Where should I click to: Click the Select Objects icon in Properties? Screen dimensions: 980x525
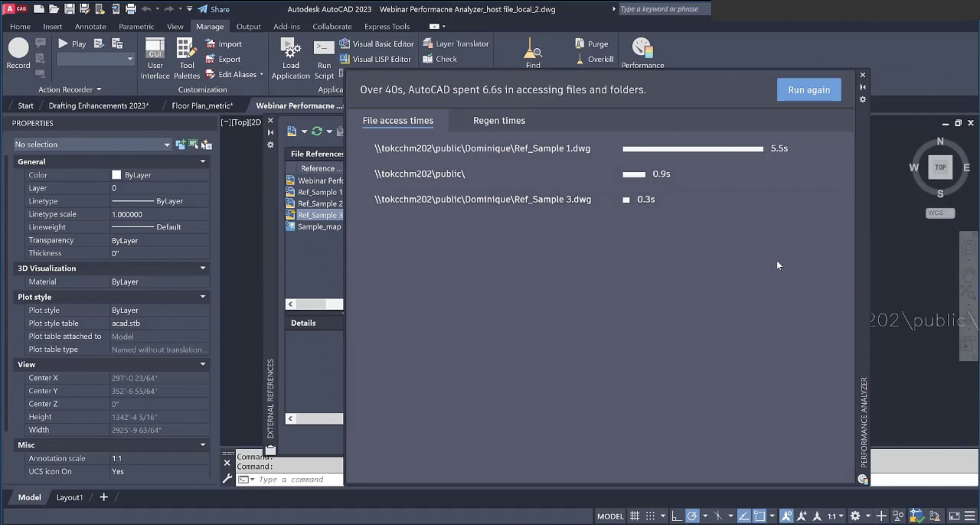pos(193,145)
